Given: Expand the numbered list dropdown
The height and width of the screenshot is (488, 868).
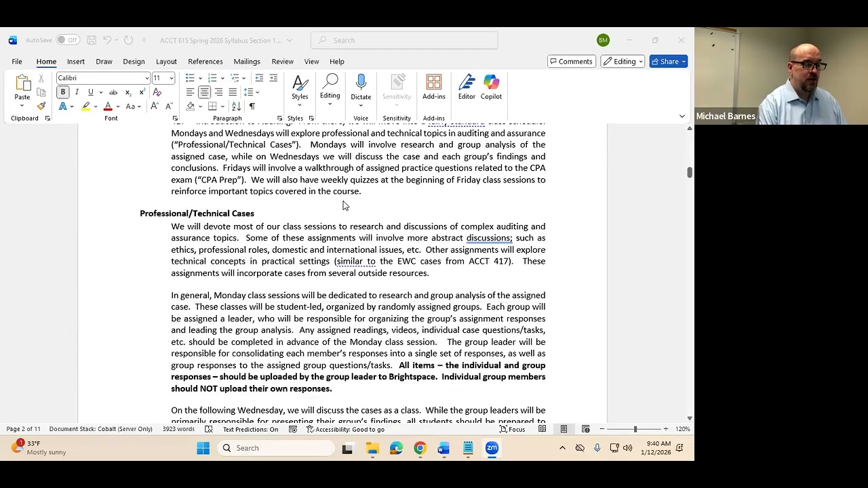Looking at the screenshot, I should click(x=222, y=78).
